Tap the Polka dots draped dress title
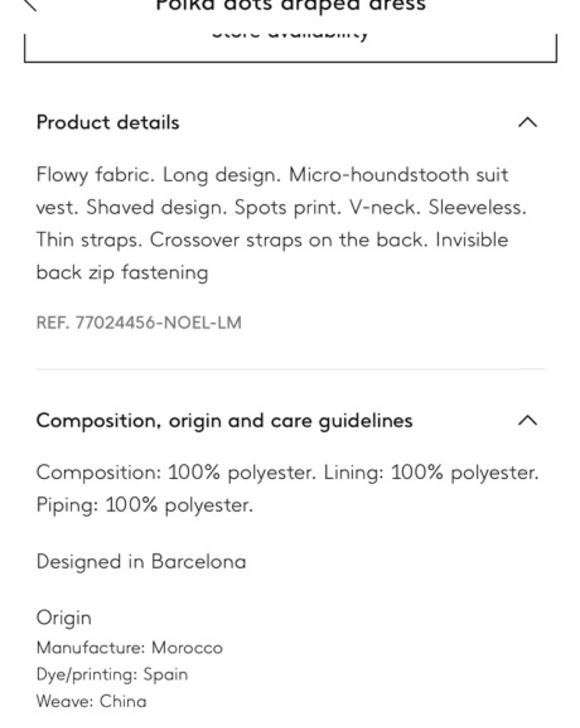580x728 pixels. (x=291, y=5)
